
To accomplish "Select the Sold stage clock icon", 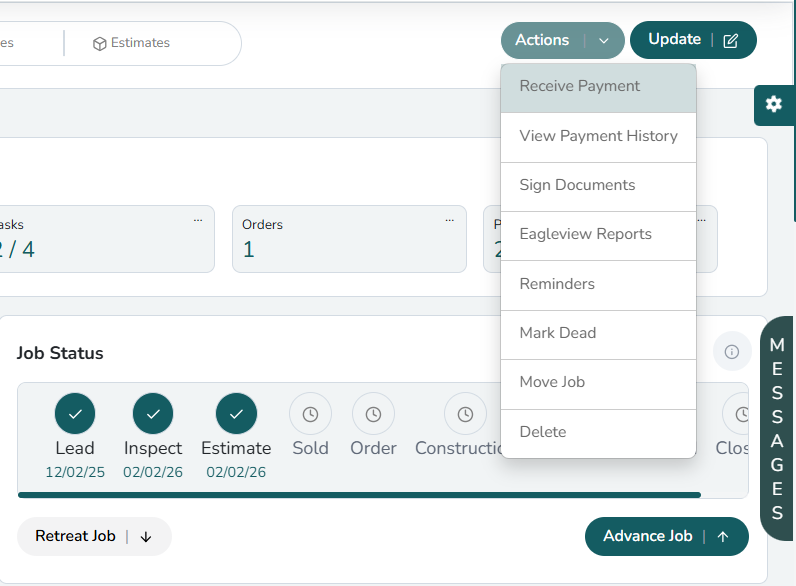I will coord(310,413).
